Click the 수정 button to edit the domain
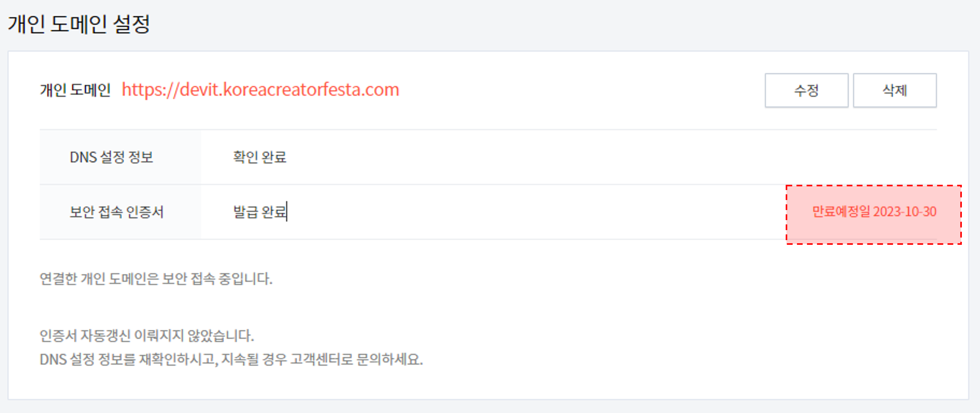The image size is (980, 413). [x=806, y=90]
